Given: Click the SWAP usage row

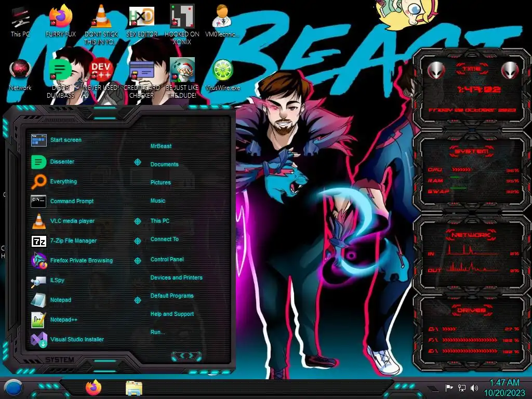Looking at the screenshot, I should click(x=473, y=192).
